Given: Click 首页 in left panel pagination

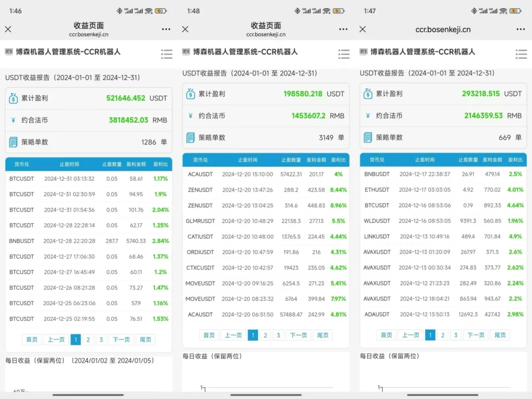Looking at the screenshot, I should [32, 339].
